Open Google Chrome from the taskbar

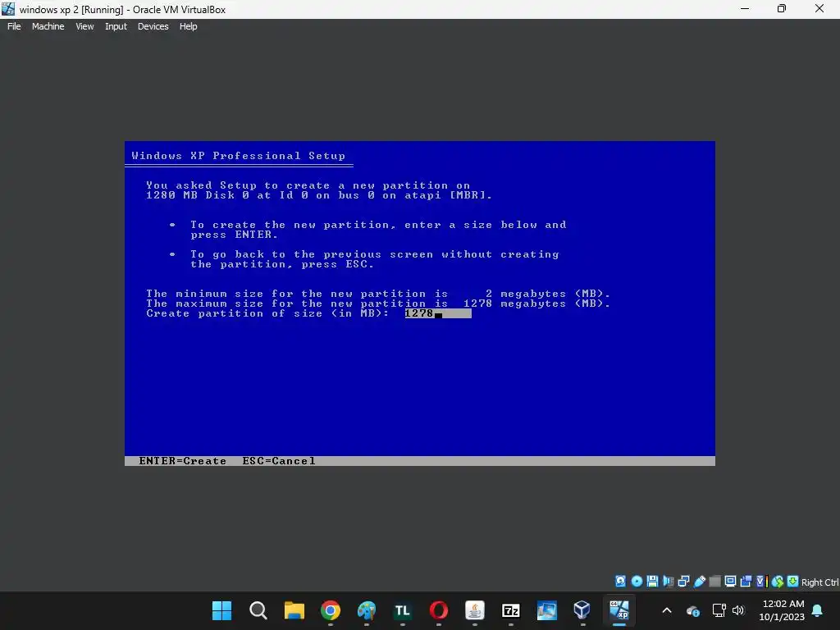pyautogui.click(x=331, y=610)
